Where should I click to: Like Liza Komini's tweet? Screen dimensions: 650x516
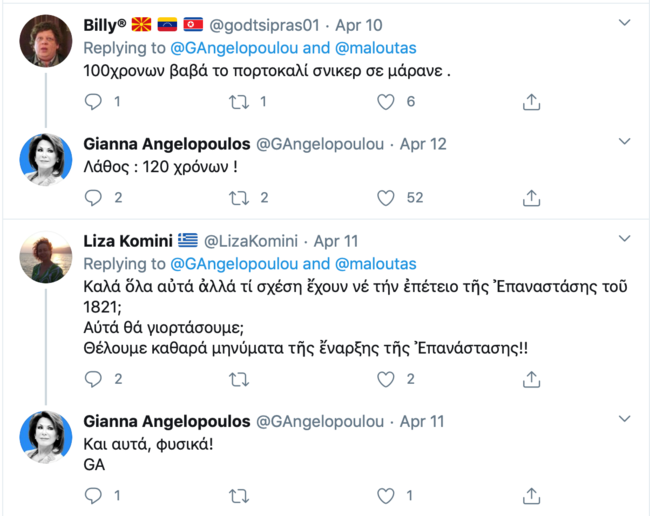(385, 379)
